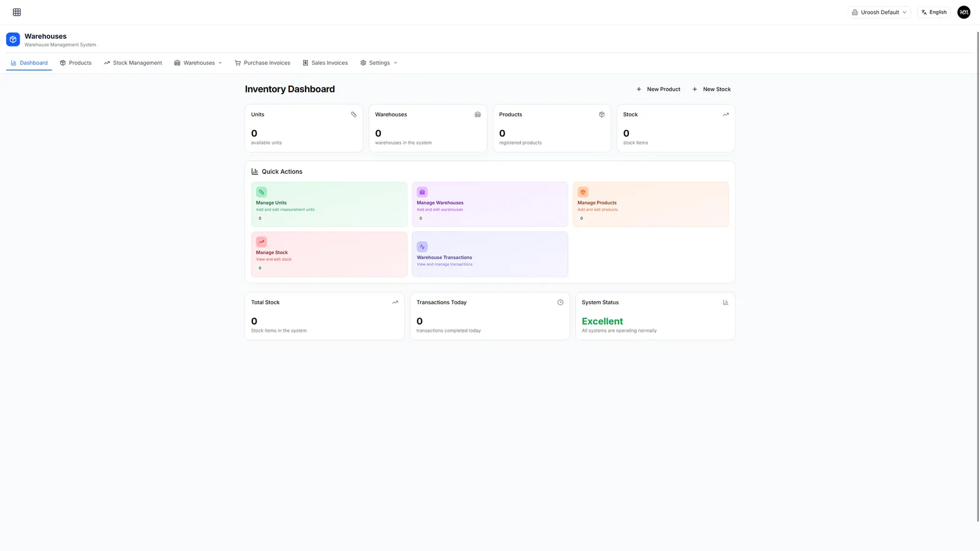Click the warehouse icon in Warehouses card
This screenshot has width=980, height=551.
(478, 114)
